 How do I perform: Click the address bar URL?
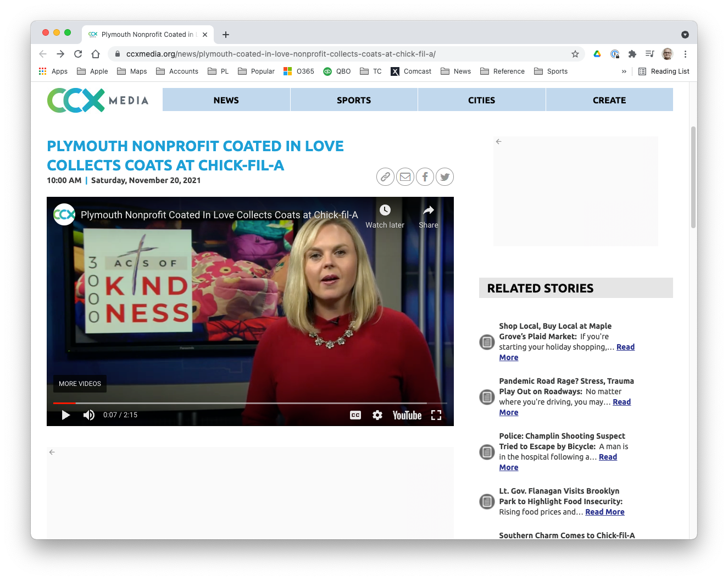tap(281, 54)
